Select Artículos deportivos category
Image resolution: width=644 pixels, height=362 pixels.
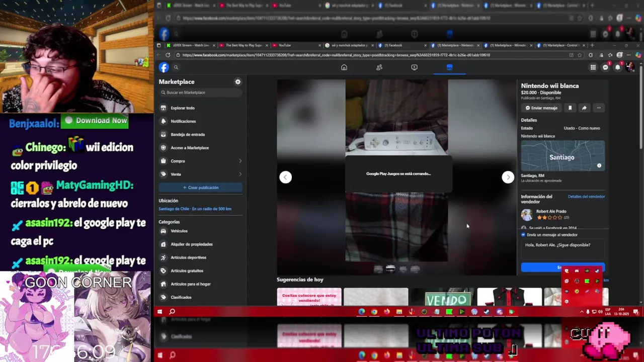coord(200,257)
